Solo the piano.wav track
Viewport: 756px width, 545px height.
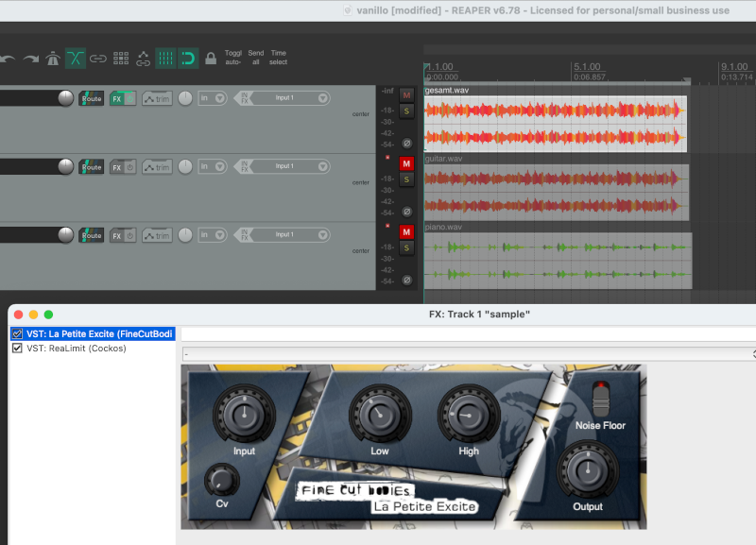[x=406, y=247]
